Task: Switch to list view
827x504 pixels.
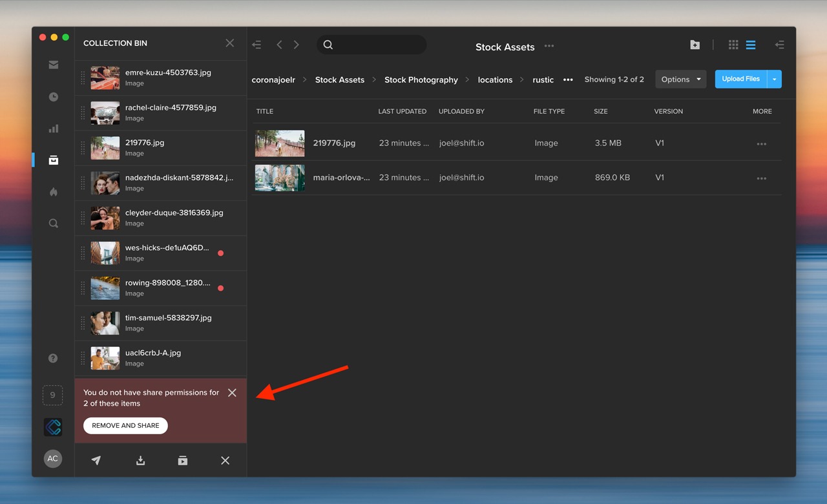Action: click(751, 45)
